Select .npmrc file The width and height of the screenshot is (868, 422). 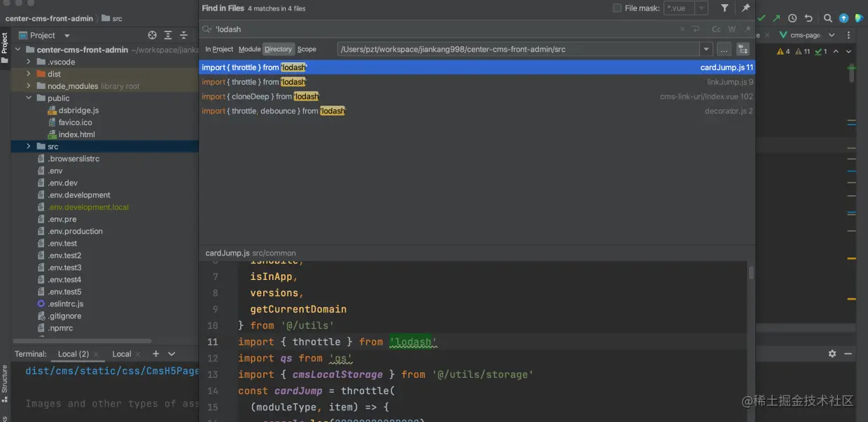point(60,328)
